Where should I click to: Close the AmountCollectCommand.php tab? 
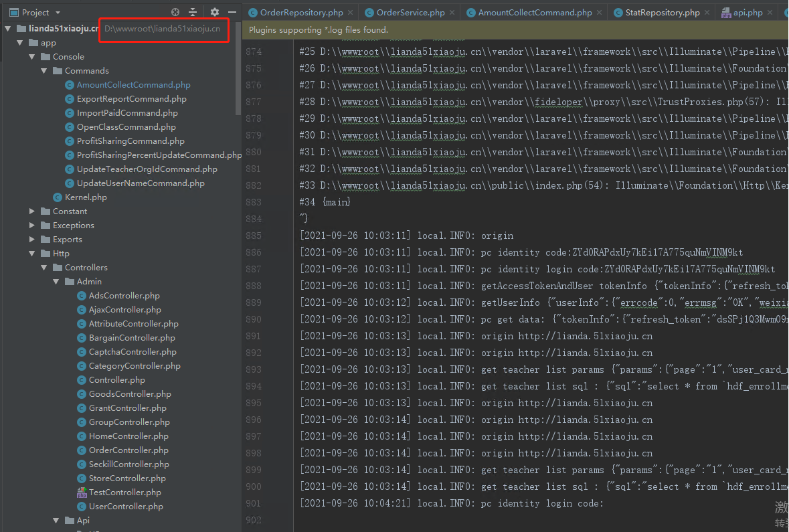(x=600, y=13)
